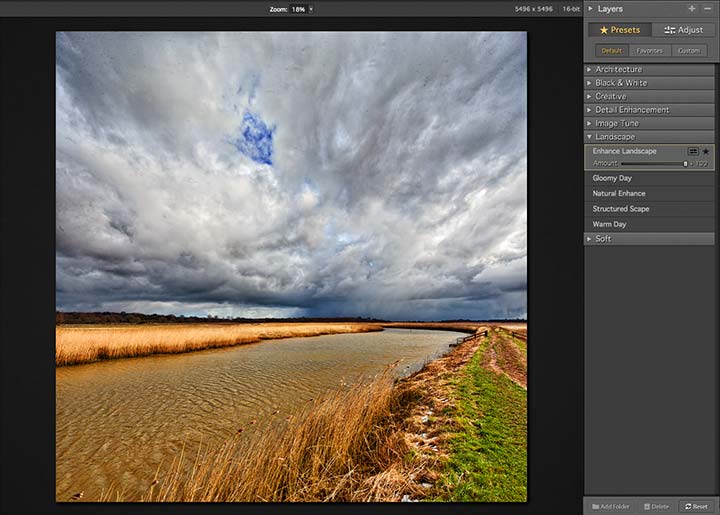Expand the Detail Enhancement category

[x=649, y=110]
